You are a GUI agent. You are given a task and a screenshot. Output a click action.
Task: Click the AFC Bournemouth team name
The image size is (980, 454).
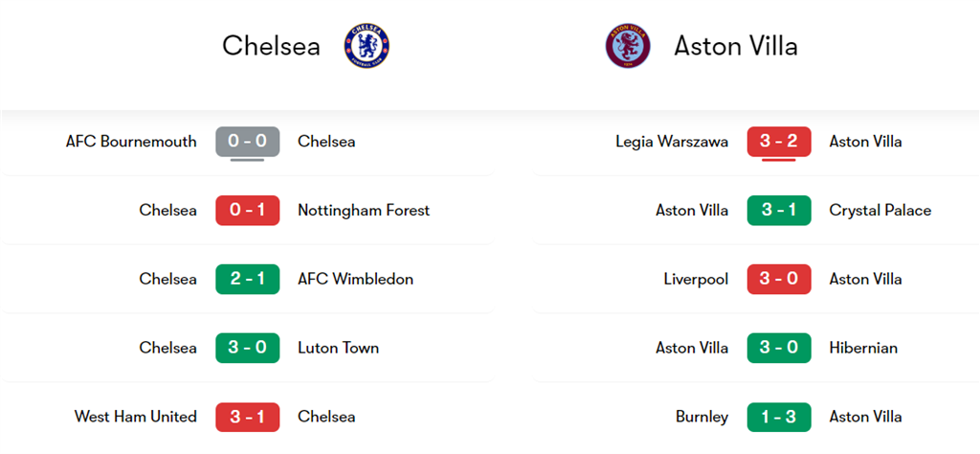click(131, 142)
